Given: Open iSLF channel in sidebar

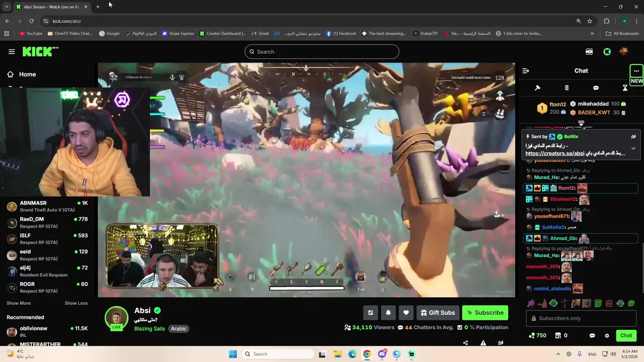Looking at the screenshot, I should (x=48, y=238).
